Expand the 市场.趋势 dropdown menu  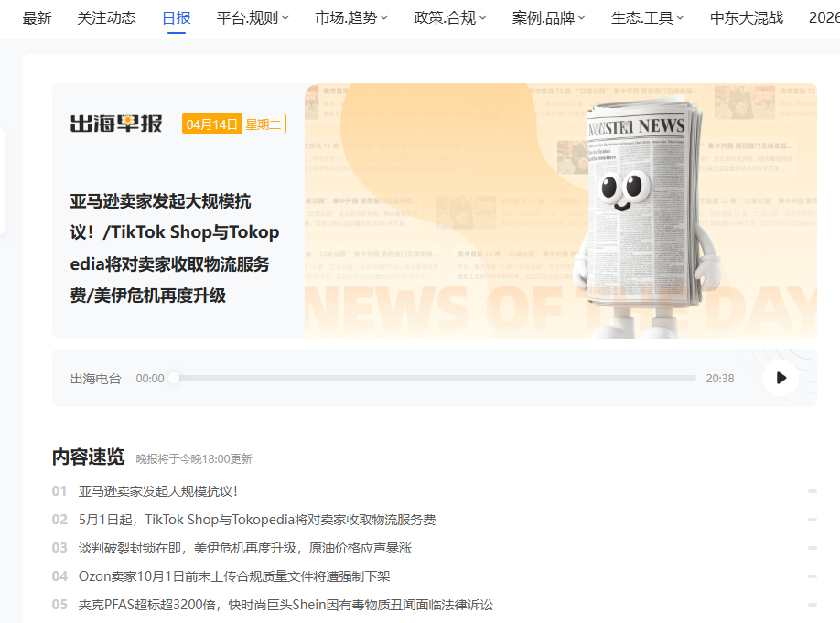(351, 17)
